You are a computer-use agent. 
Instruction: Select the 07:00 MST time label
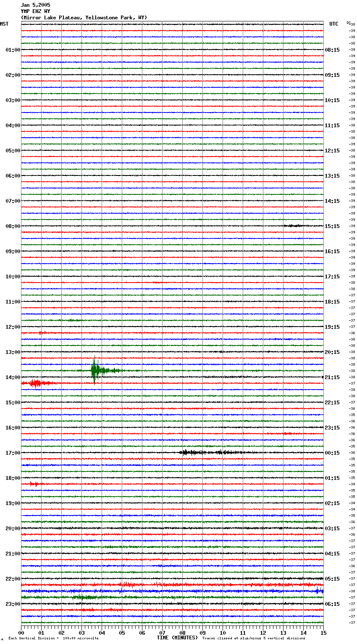tap(13, 201)
